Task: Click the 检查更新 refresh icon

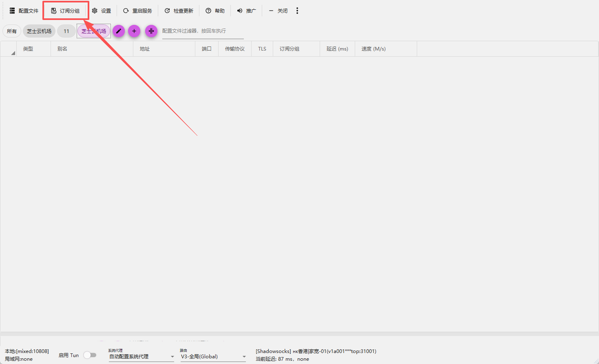Action: pos(167,11)
